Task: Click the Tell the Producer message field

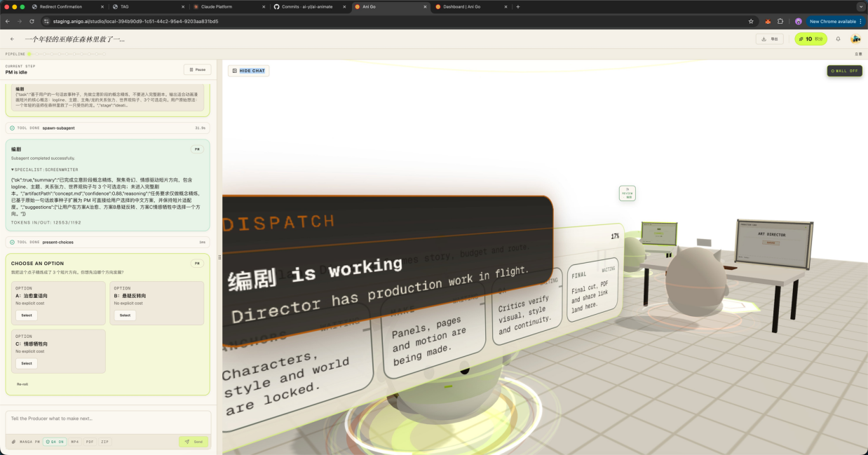Action: (x=108, y=423)
